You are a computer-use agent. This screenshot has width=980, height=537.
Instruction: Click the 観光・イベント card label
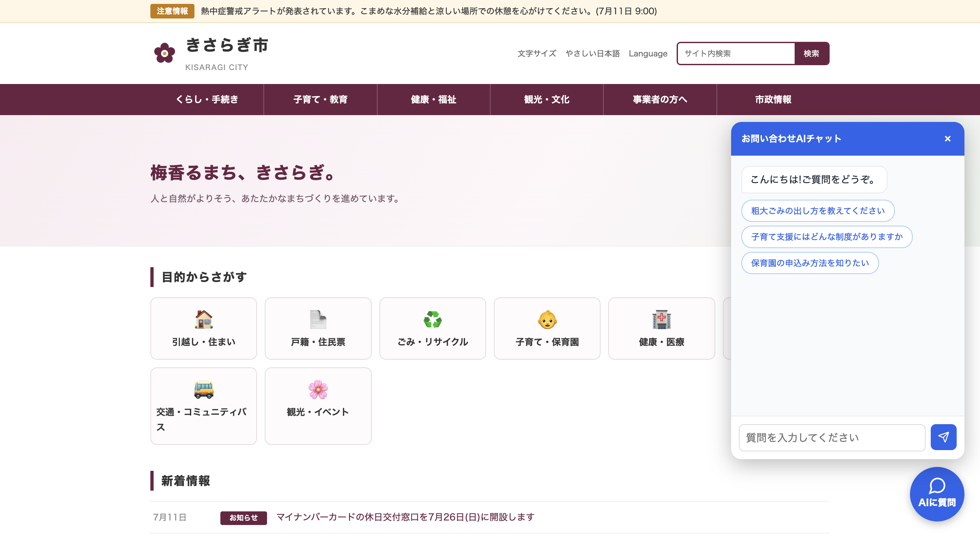tap(318, 412)
